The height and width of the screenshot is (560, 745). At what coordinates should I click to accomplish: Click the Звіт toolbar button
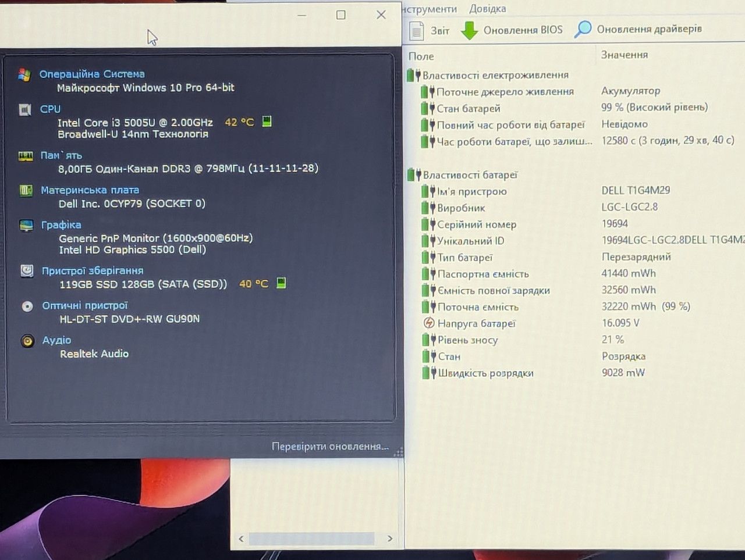(430, 30)
